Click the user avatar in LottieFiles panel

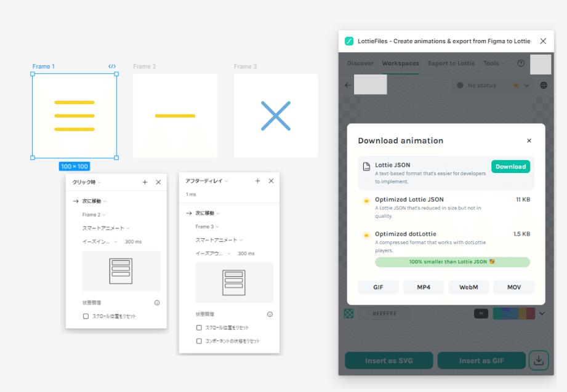[541, 65]
